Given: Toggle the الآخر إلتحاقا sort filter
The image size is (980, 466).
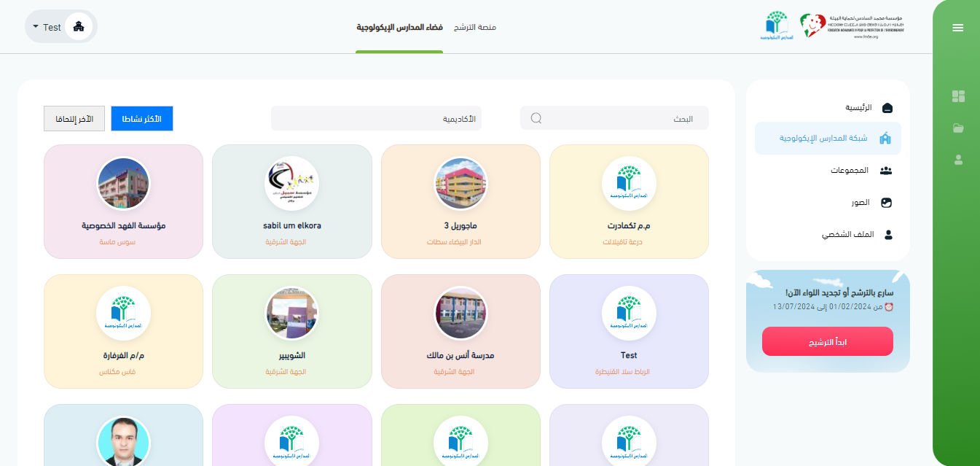Looking at the screenshot, I should tap(74, 119).
